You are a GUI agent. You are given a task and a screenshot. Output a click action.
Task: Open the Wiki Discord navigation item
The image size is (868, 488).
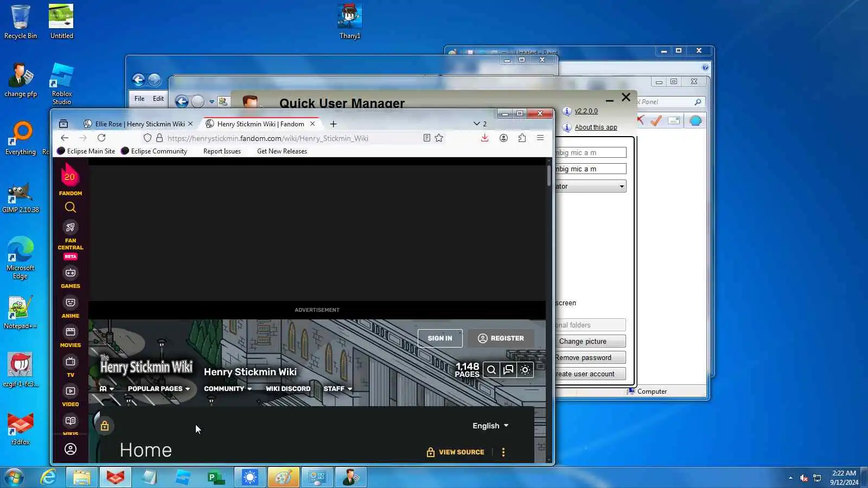[x=288, y=389]
